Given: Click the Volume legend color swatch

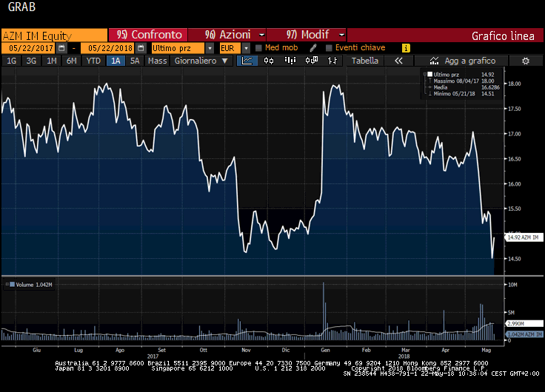Looking at the screenshot, I should click(x=11, y=284).
